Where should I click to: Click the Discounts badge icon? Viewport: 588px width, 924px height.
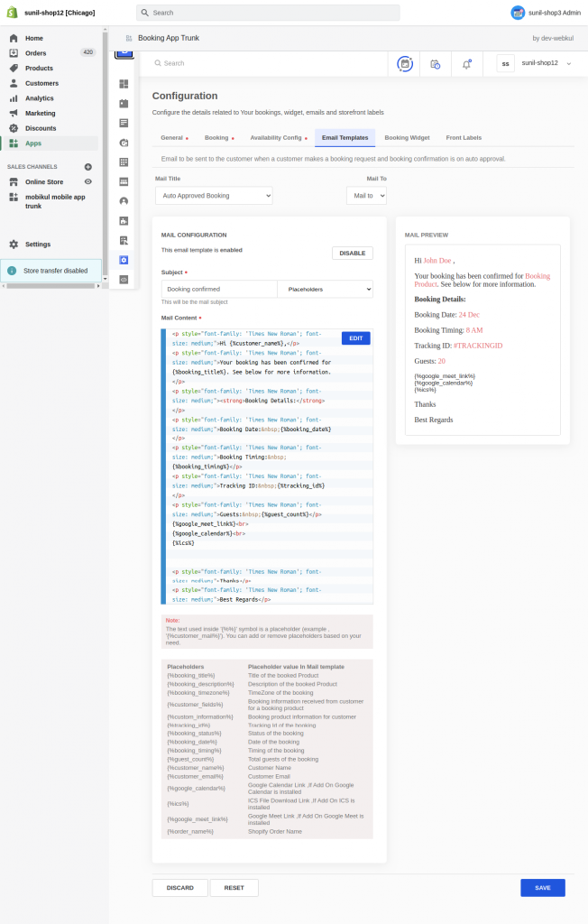[14, 128]
